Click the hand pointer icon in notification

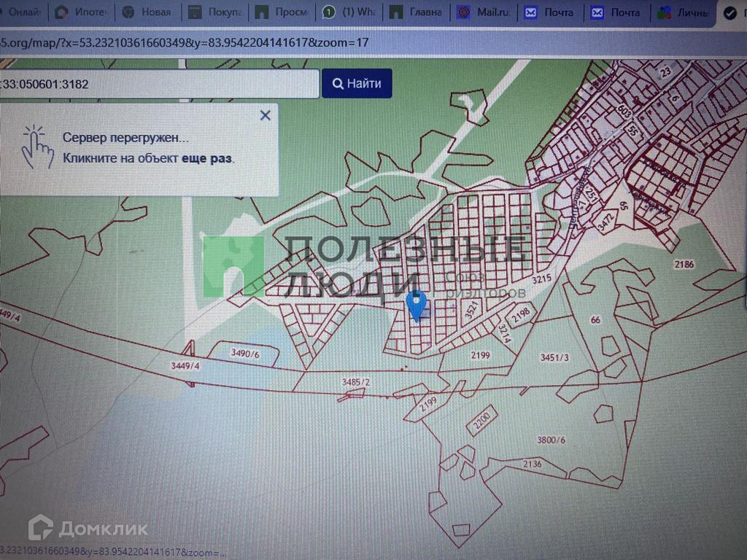(x=36, y=147)
